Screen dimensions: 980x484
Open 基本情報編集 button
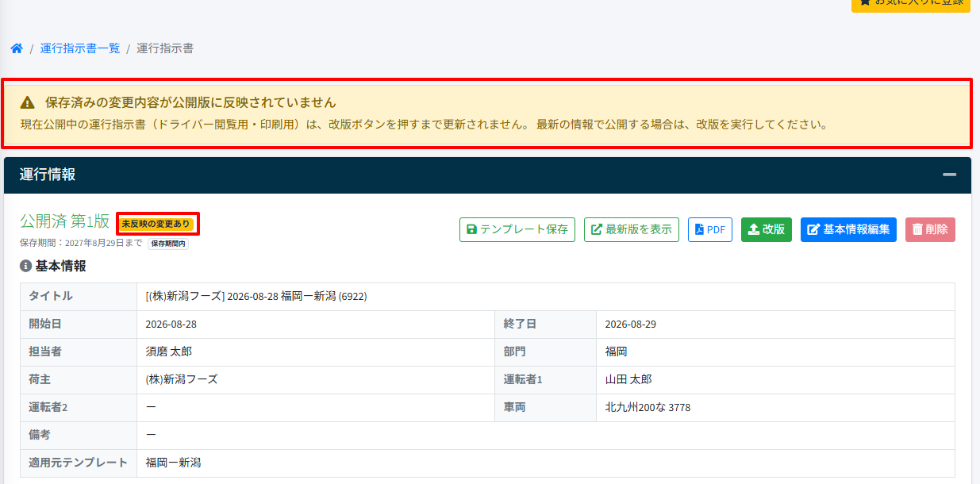(x=848, y=229)
